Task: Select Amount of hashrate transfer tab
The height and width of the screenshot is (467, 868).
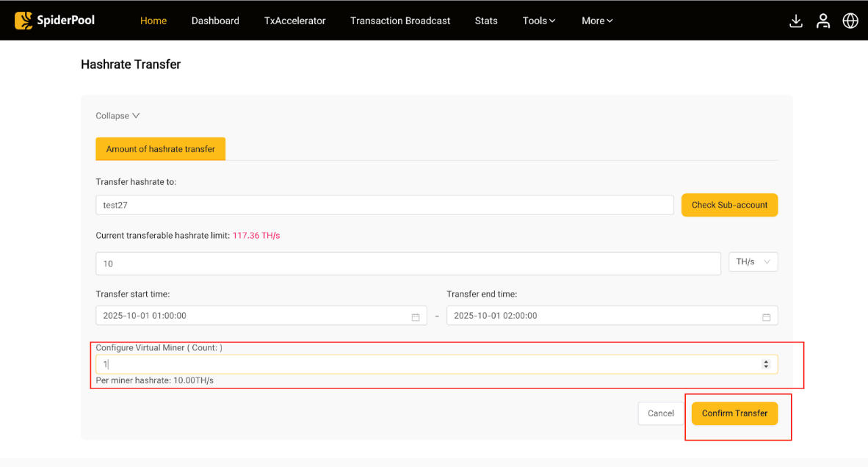Action: point(160,149)
